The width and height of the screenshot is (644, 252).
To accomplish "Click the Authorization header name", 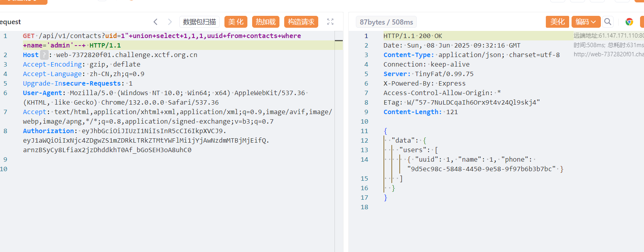I will [48, 131].
